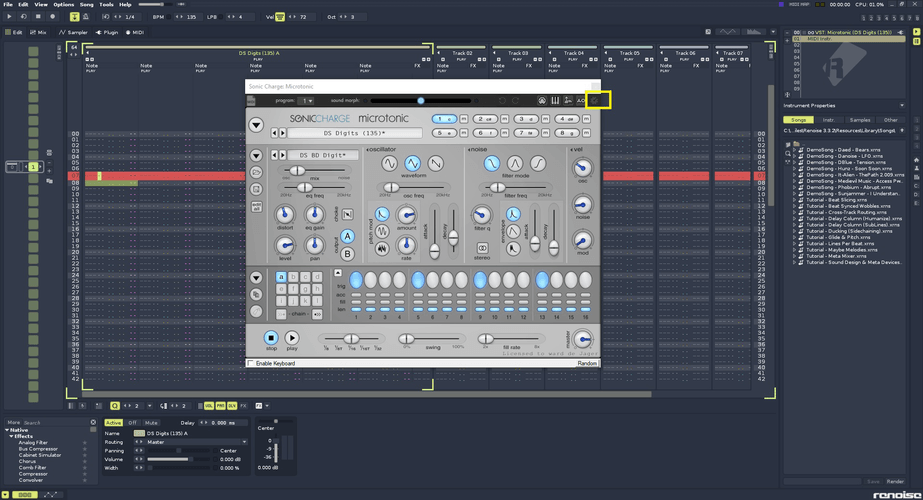Screen dimensions: 923x500
Task: Open Microtonic main preset menu arrow
Action: pyautogui.click(x=255, y=125)
